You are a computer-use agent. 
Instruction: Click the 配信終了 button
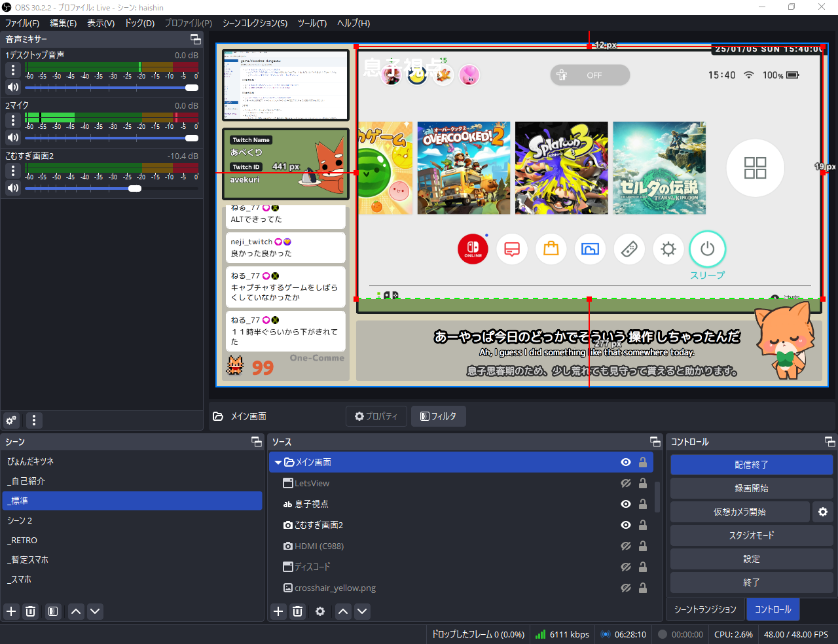point(751,465)
